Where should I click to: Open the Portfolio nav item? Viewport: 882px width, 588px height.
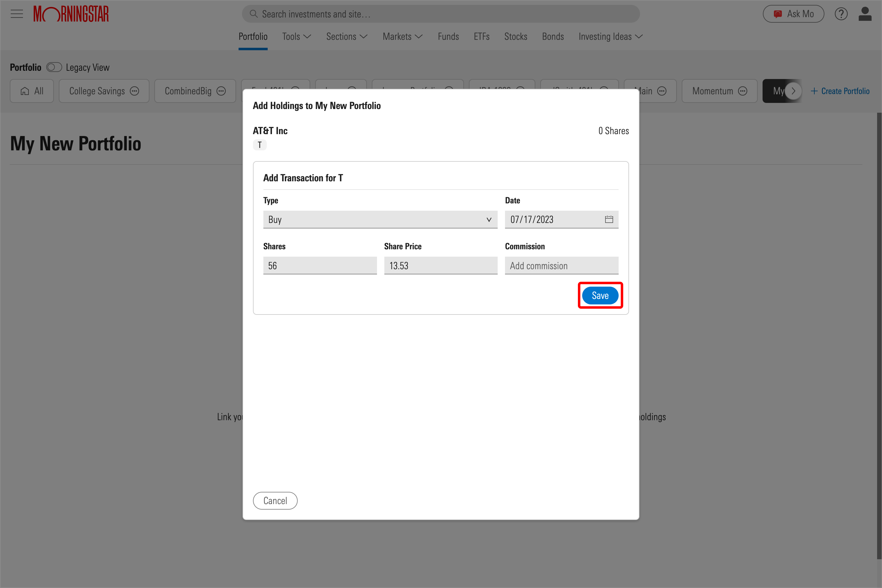coord(253,36)
